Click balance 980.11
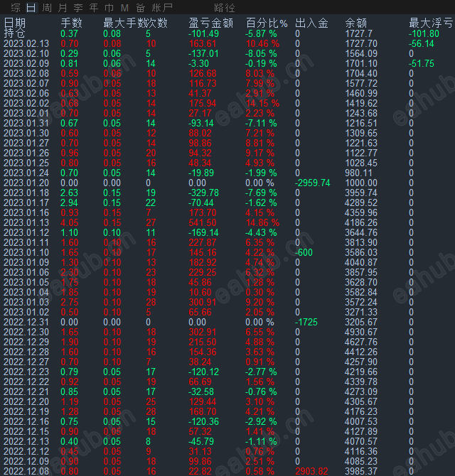 pyautogui.click(x=358, y=173)
